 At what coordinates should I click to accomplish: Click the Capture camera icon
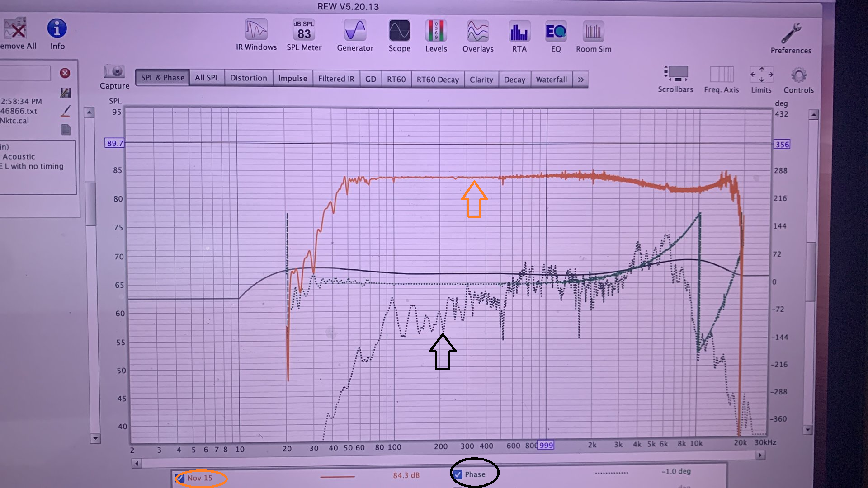pos(114,72)
